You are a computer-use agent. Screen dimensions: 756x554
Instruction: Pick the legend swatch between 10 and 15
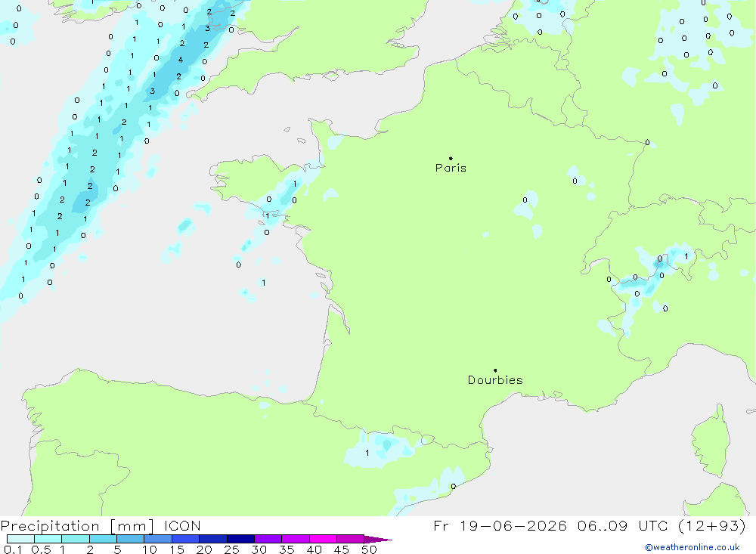click(158, 539)
